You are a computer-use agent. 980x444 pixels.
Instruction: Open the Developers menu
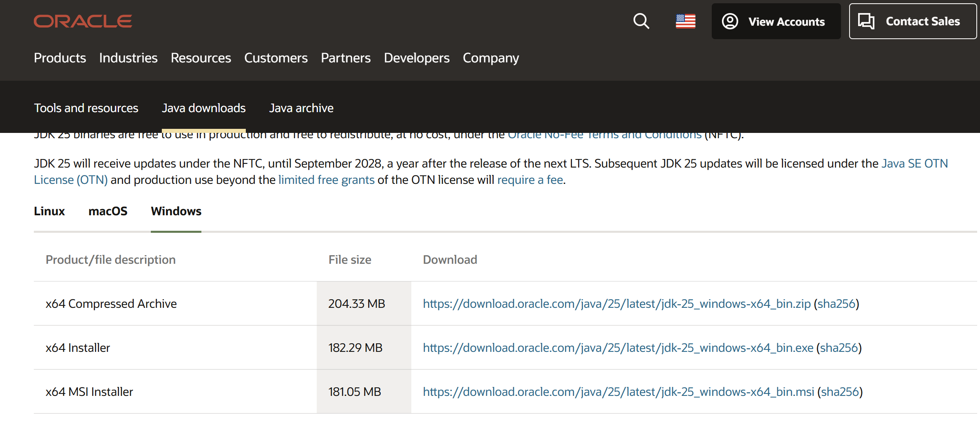416,58
